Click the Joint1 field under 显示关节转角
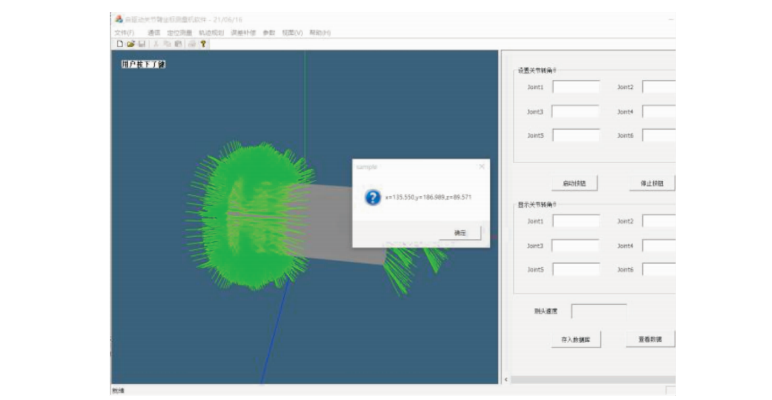The height and width of the screenshot is (400, 772). click(576, 221)
